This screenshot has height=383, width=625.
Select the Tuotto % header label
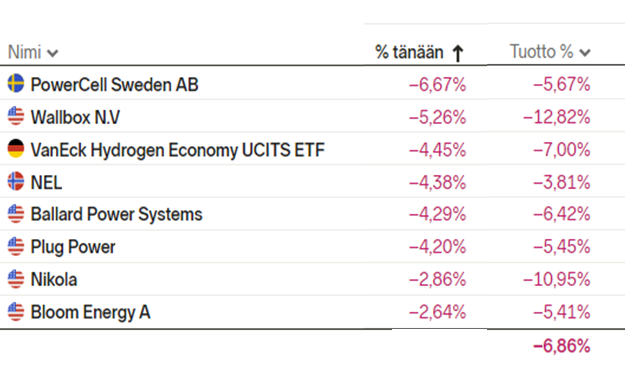point(541,52)
